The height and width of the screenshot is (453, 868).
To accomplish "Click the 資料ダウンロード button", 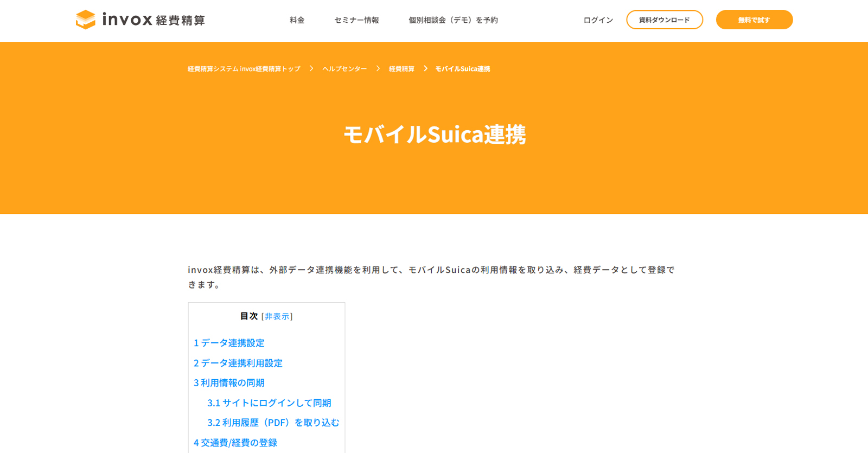I will pos(665,20).
